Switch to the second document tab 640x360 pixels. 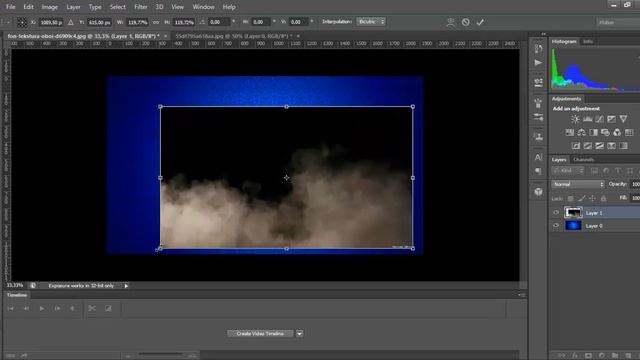[233, 36]
